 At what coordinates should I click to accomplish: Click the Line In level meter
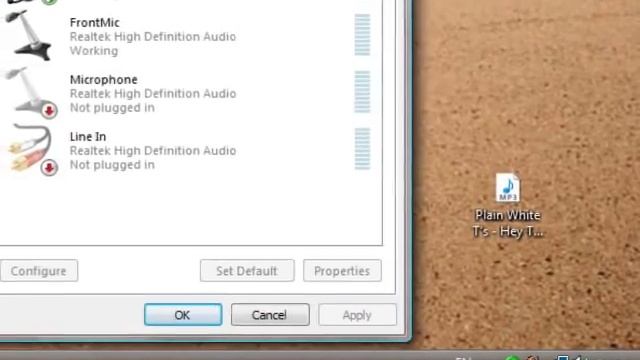(x=362, y=149)
